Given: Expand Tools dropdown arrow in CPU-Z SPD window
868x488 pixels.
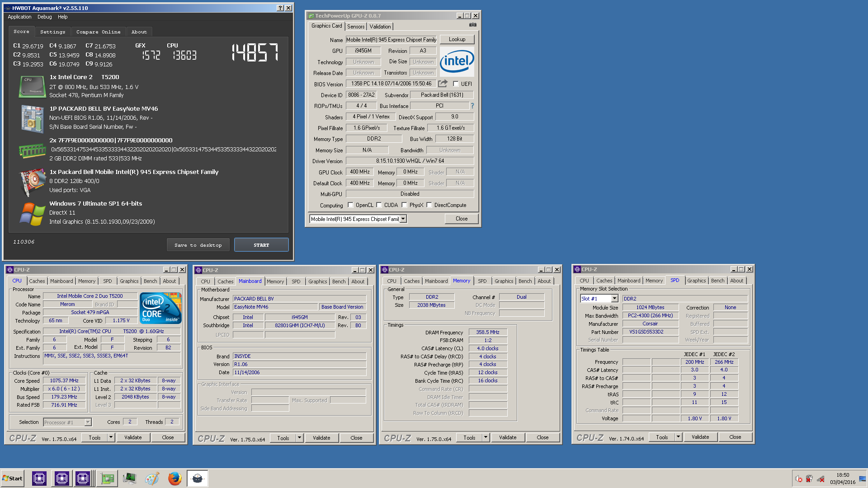Looking at the screenshot, I should (x=678, y=437).
